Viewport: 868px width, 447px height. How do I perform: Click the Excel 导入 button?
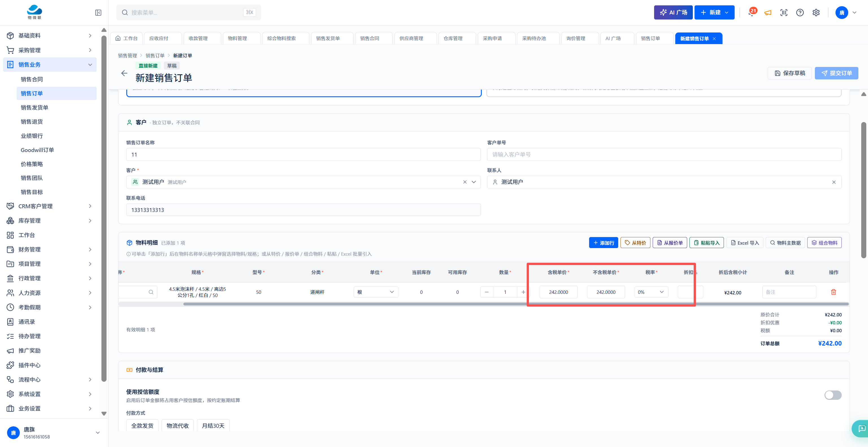click(745, 243)
